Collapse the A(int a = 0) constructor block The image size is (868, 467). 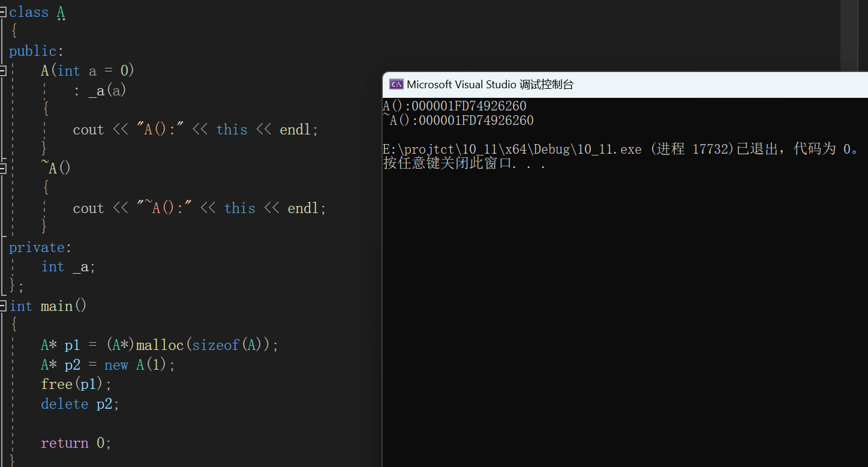coord(3,71)
